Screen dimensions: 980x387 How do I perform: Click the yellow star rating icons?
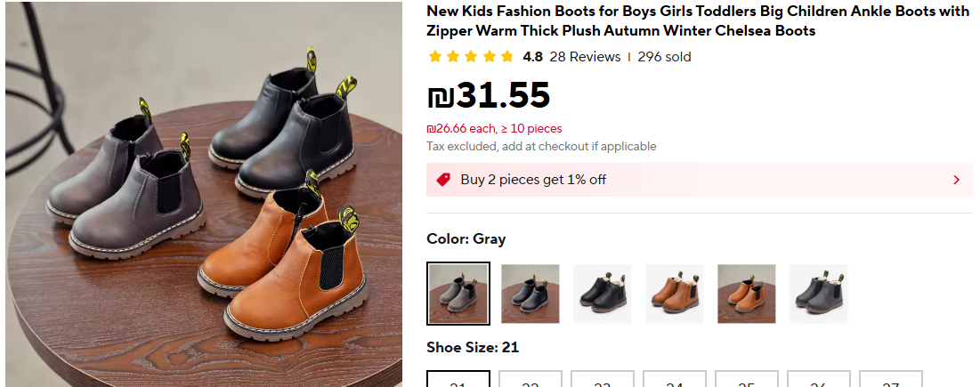tap(471, 57)
